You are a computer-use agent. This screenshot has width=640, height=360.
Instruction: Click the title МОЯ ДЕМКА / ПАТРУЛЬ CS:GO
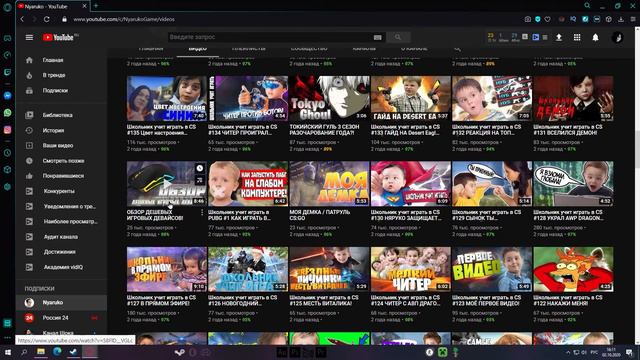(320, 215)
